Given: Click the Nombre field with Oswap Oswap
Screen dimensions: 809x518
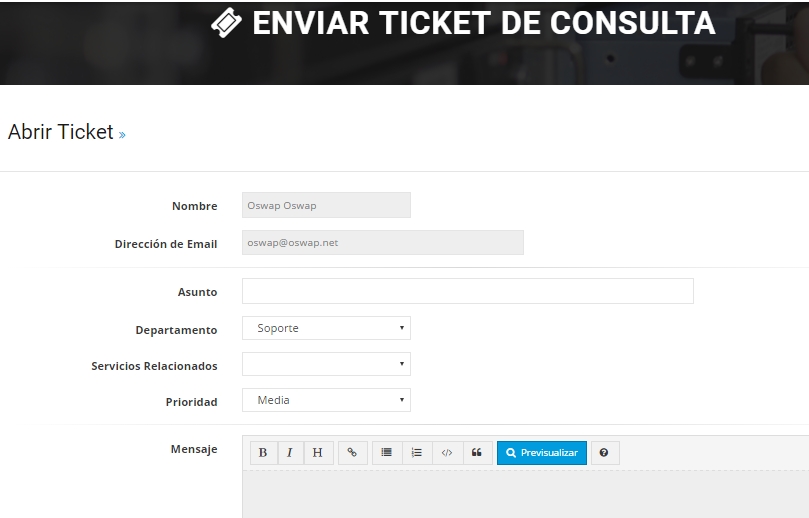Looking at the screenshot, I should tap(326, 205).
